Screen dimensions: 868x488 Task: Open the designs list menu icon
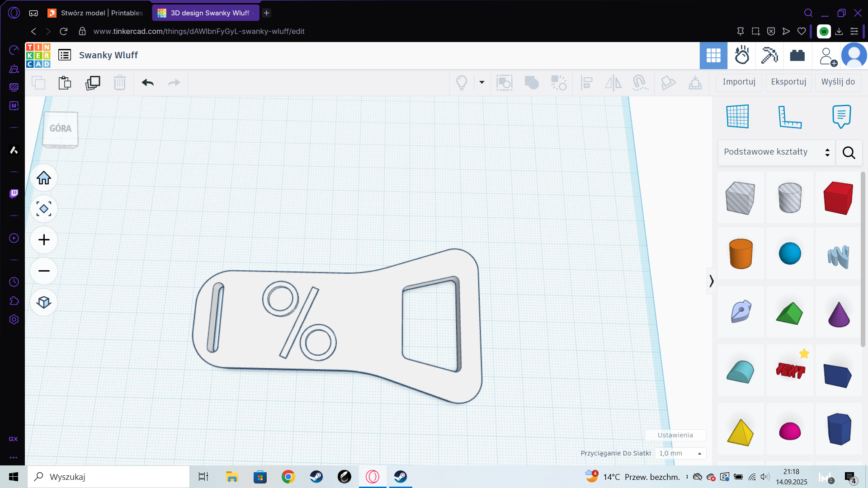pos(65,55)
